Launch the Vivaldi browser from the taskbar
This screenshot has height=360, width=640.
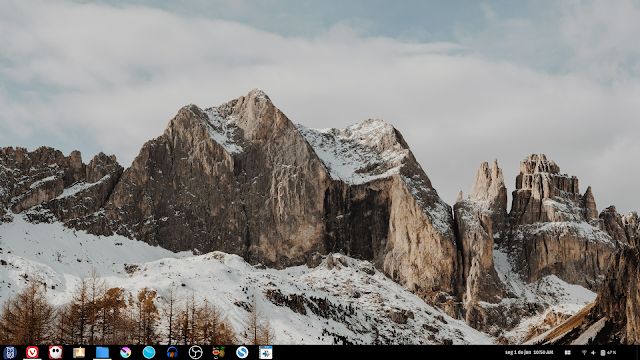point(32,352)
